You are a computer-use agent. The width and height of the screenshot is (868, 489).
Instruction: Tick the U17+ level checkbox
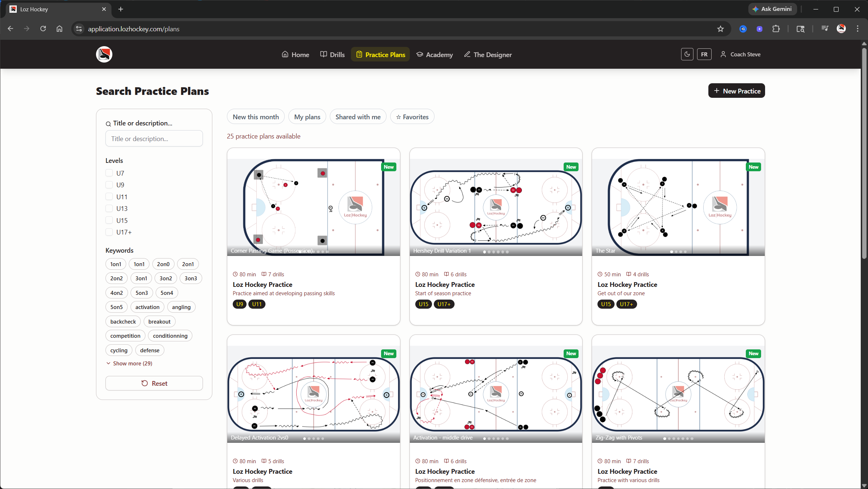click(109, 232)
